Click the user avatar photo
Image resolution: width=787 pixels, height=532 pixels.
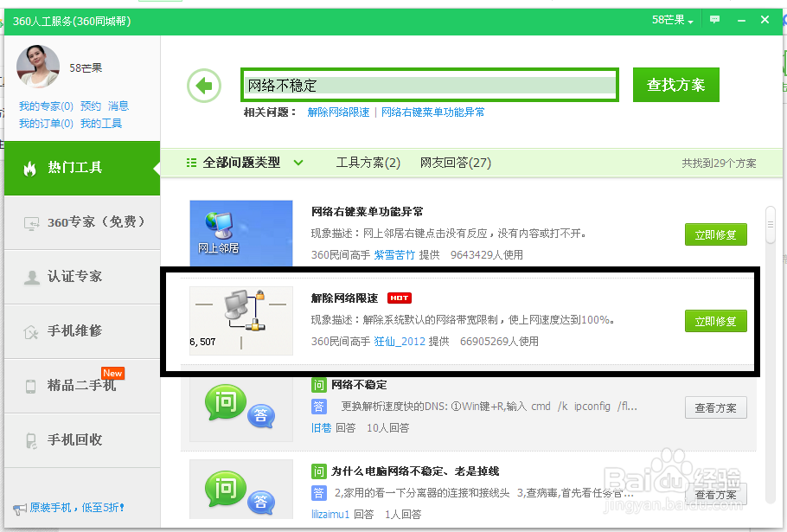(x=38, y=67)
